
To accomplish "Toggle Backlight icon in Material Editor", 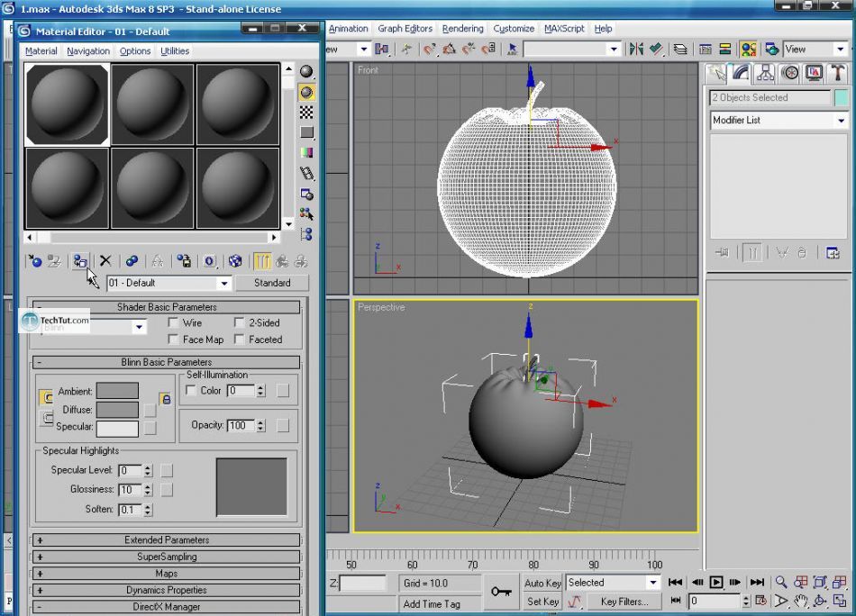I will point(306,92).
